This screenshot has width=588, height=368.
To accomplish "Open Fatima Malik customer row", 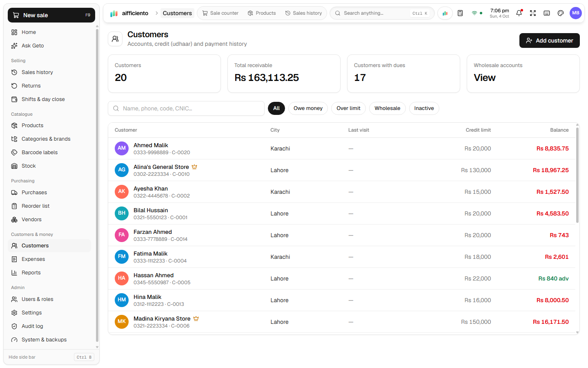I will pos(341,257).
